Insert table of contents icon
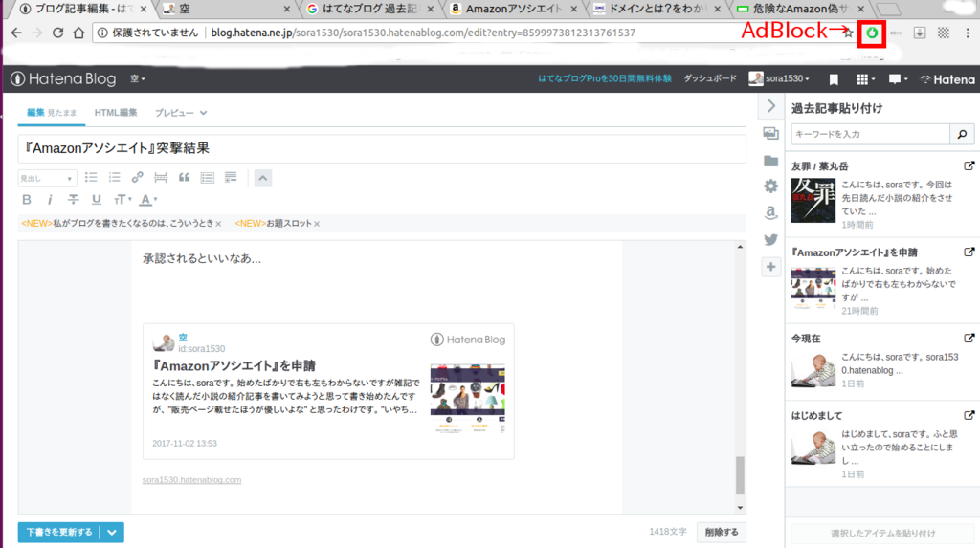The height and width of the screenshot is (548, 980). [208, 178]
